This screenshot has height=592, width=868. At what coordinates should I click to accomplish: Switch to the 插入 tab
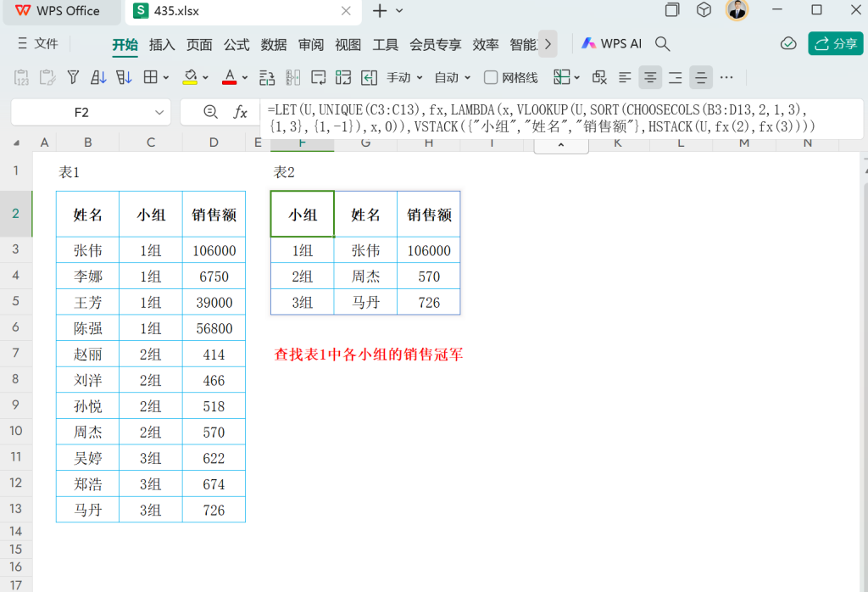coord(162,44)
